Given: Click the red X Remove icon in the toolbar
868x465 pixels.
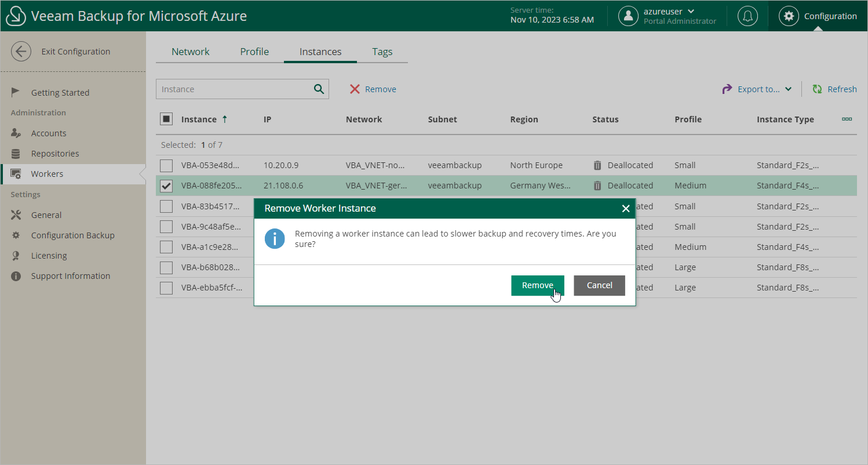Looking at the screenshot, I should (355, 89).
